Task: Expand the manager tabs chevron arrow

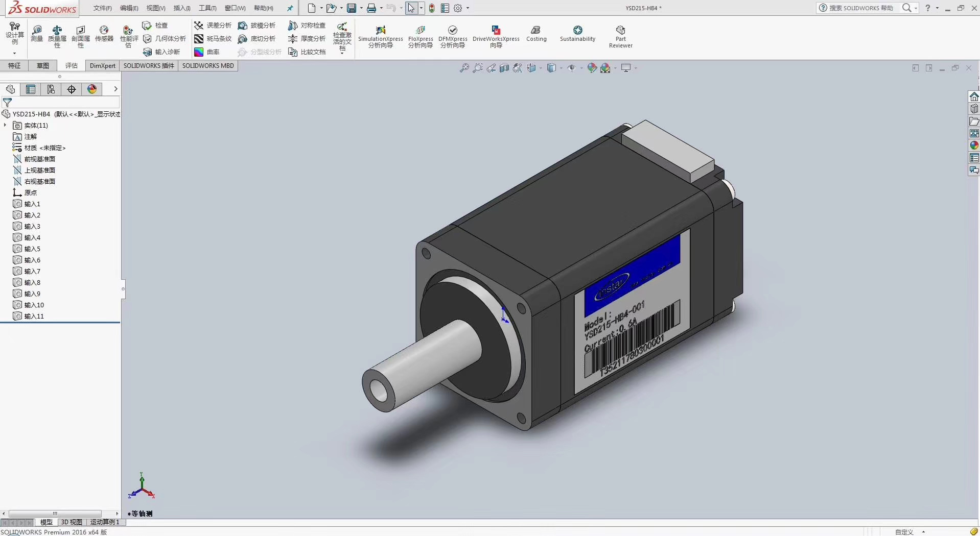Action: [115, 89]
